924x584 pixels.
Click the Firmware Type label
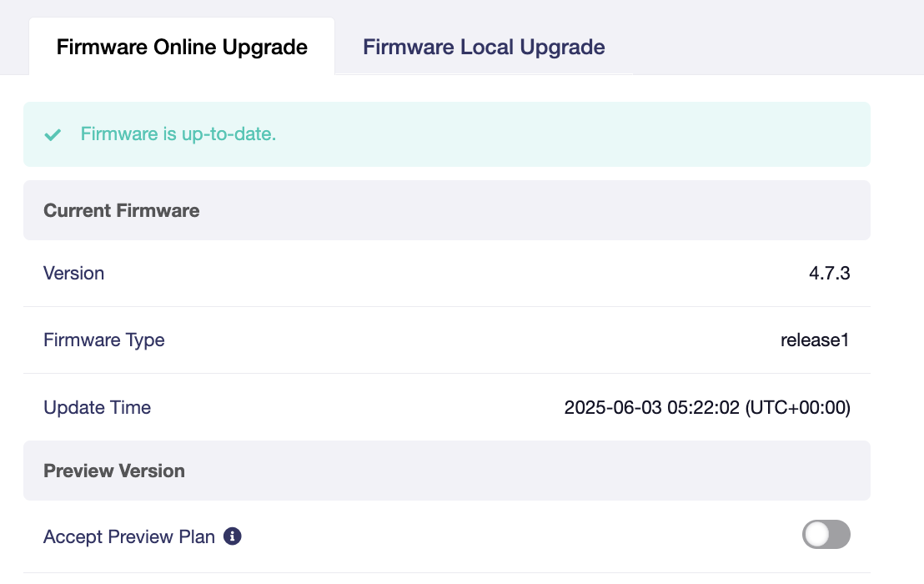[x=104, y=340]
